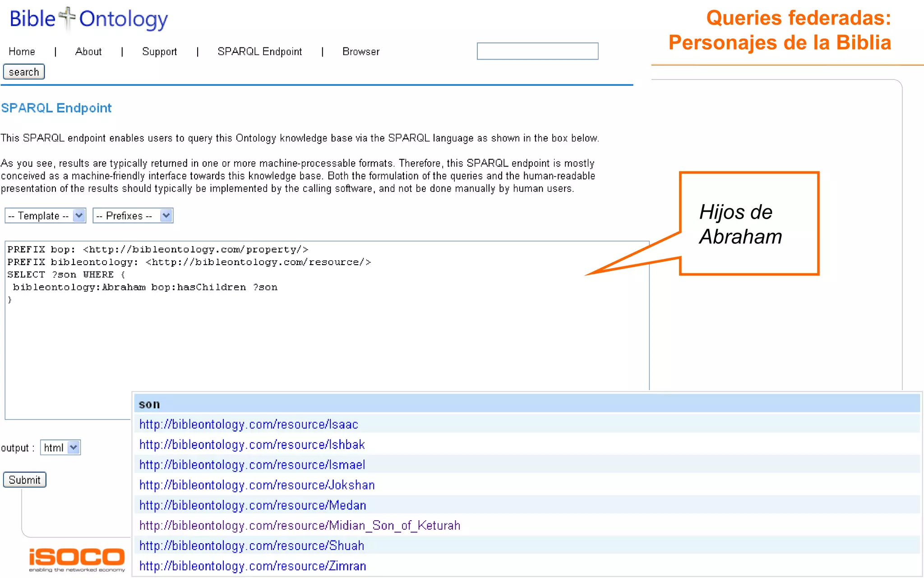Open the Support menu item
This screenshot has width=924, height=578.
click(159, 51)
